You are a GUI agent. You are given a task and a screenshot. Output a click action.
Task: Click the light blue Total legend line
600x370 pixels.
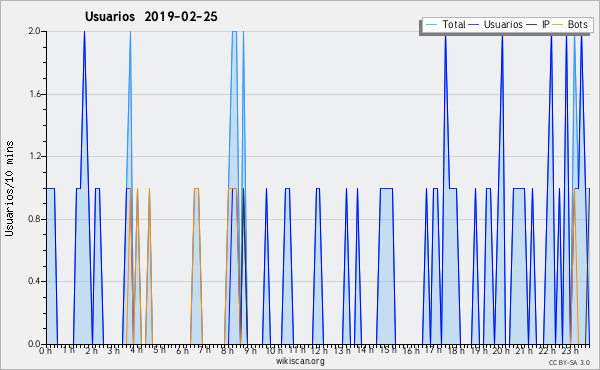[x=431, y=25]
